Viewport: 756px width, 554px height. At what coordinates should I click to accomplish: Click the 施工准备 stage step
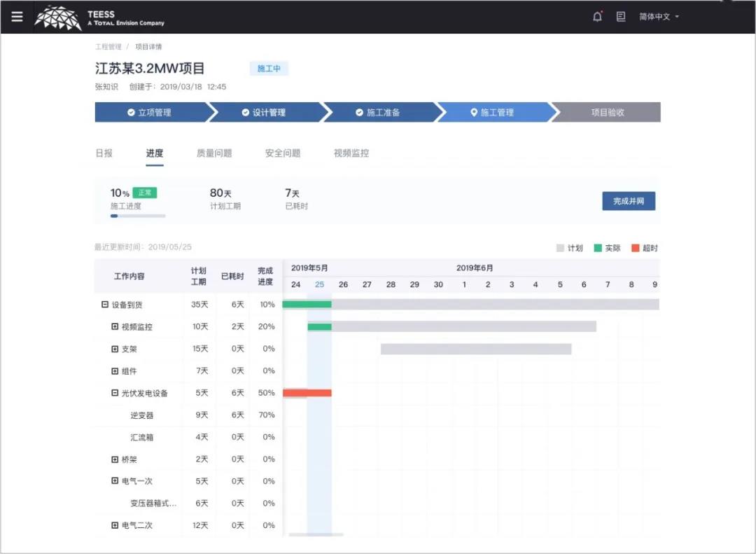[378, 112]
